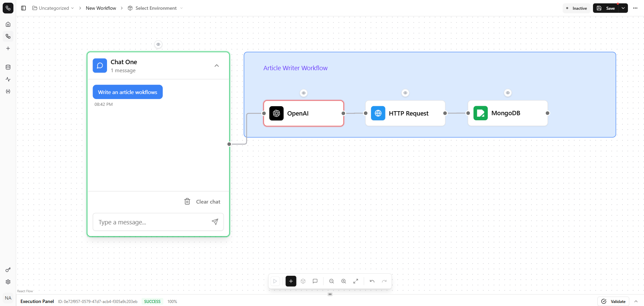The image size is (644, 306).
Task: Toggle the eye icon above MongoDB node
Action: pos(508,93)
